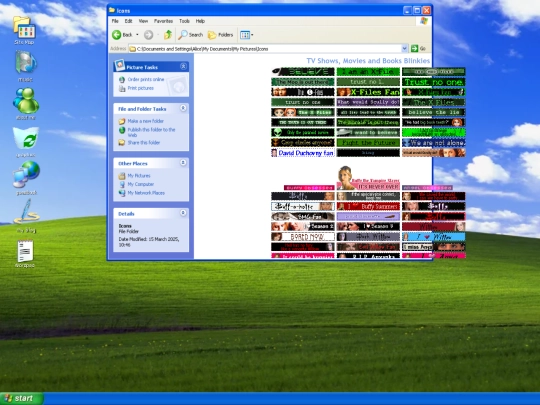This screenshot has height=405, width=540.
Task: Click the Go button beside address bar
Action: pyautogui.click(x=419, y=49)
